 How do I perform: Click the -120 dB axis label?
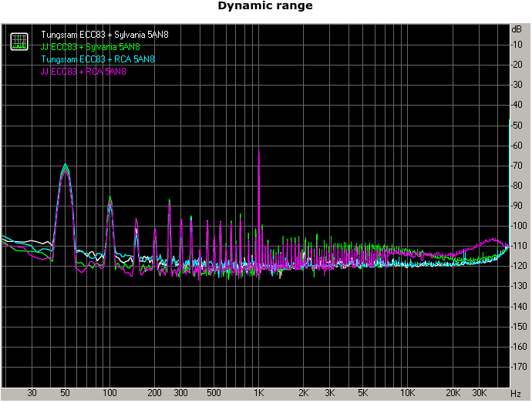(519, 266)
